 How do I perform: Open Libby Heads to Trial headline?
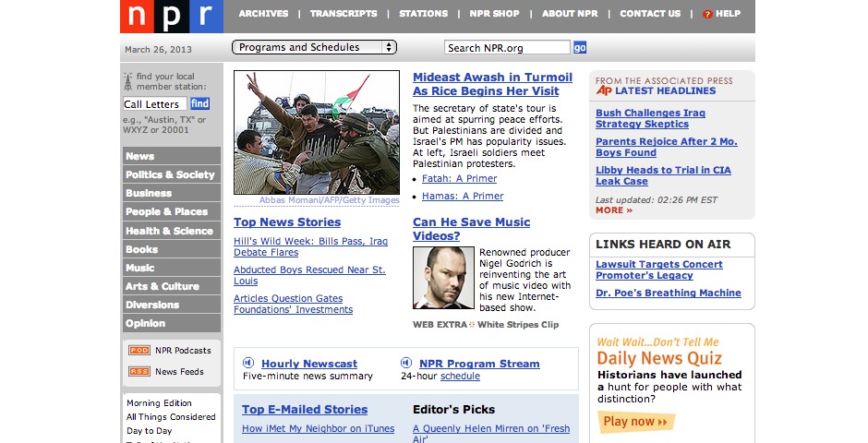click(x=663, y=175)
